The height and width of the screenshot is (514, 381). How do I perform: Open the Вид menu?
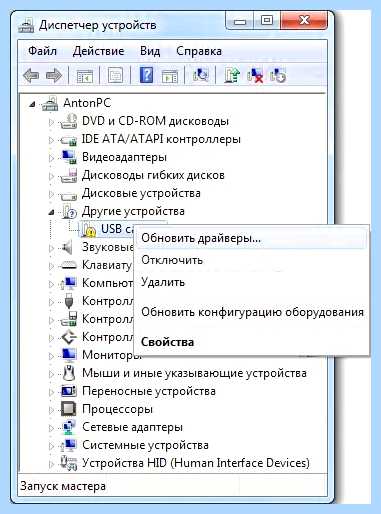(x=150, y=51)
